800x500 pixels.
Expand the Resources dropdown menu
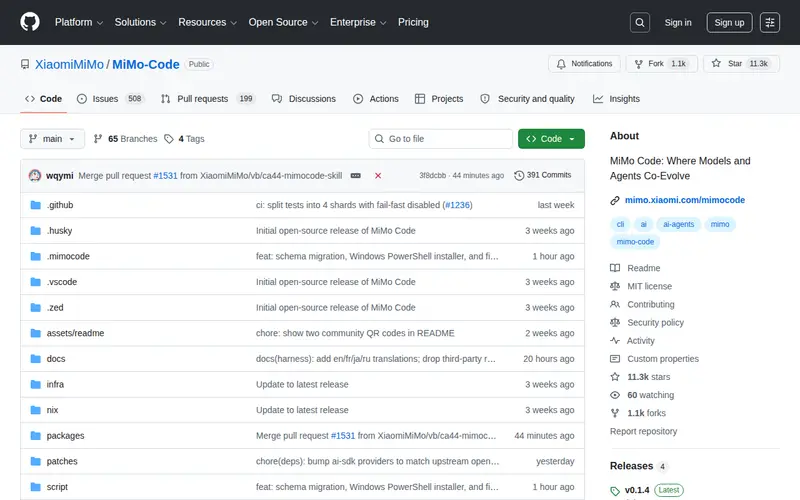(207, 22)
